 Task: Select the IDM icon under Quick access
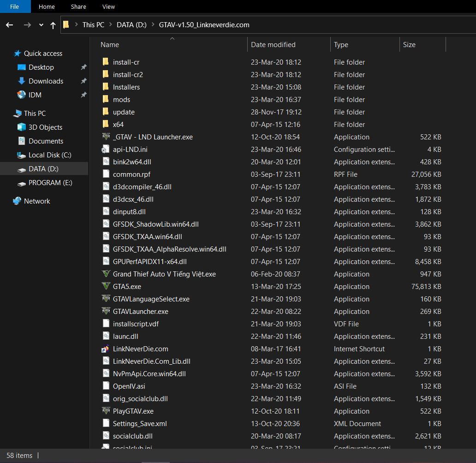coord(21,95)
